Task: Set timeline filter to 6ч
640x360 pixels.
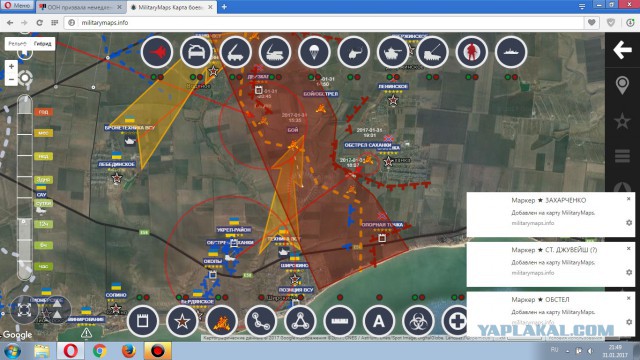Action: 43,245
